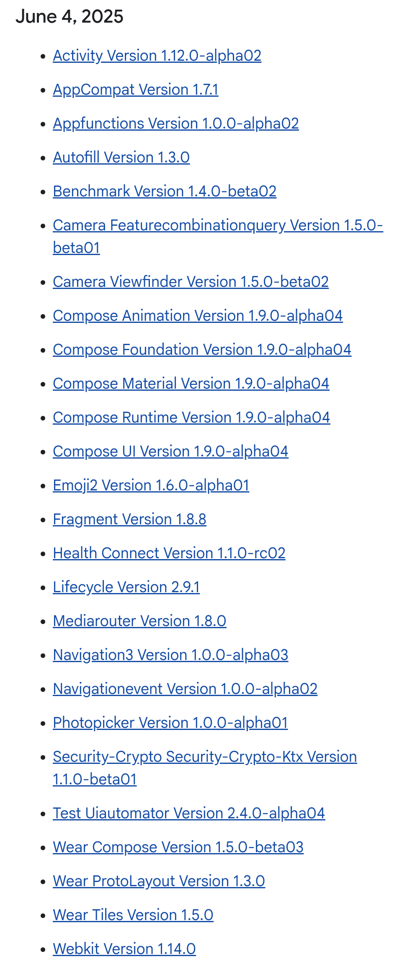Image resolution: width=402 pixels, height=980 pixels.
Task: Open Emoji2 Version 1.6.0-alpha01 link
Action: pos(151,485)
